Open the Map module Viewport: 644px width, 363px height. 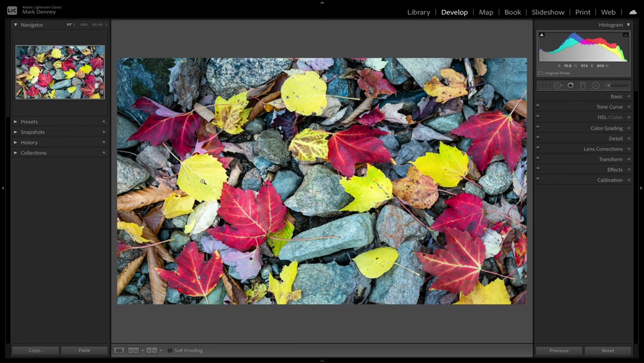[x=486, y=12]
